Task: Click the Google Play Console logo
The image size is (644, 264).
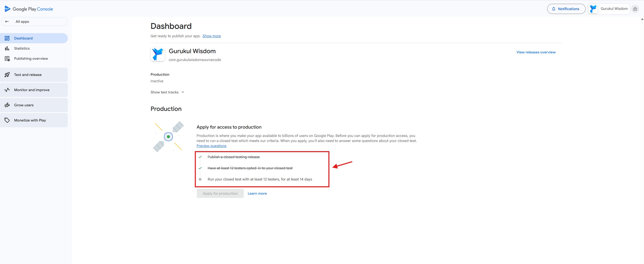Action: 29,9
